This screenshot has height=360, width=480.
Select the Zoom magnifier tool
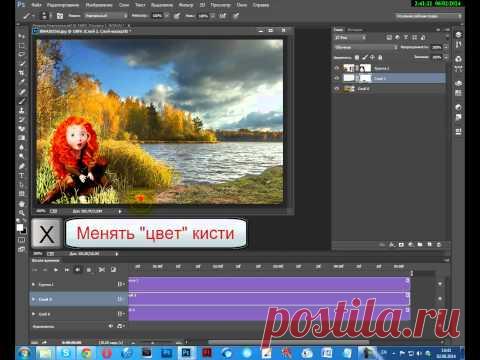coord(21,212)
